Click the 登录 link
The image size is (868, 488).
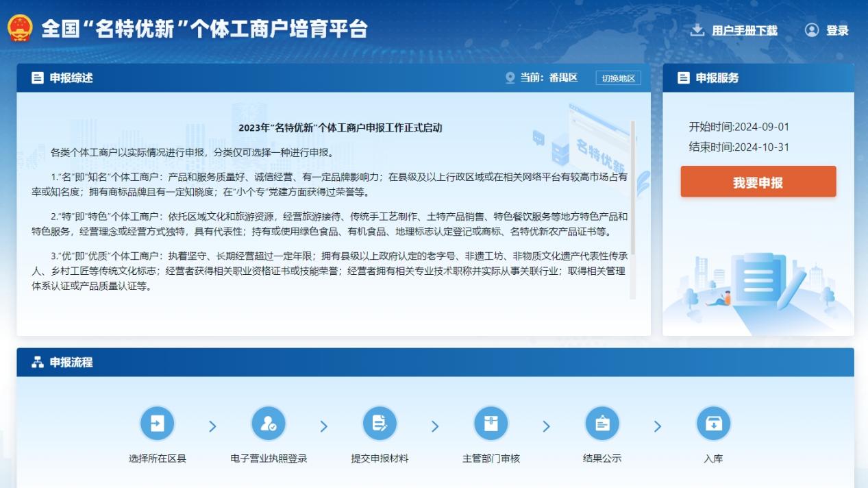tap(837, 30)
